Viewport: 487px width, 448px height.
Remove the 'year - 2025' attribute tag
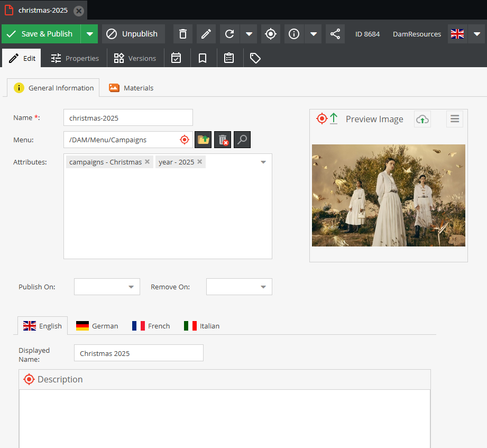pos(200,162)
